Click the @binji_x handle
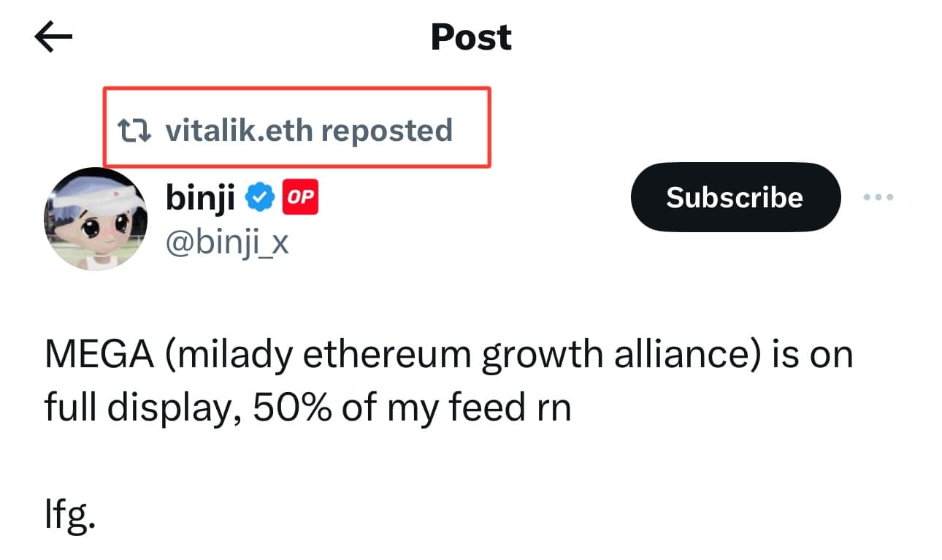 point(226,244)
